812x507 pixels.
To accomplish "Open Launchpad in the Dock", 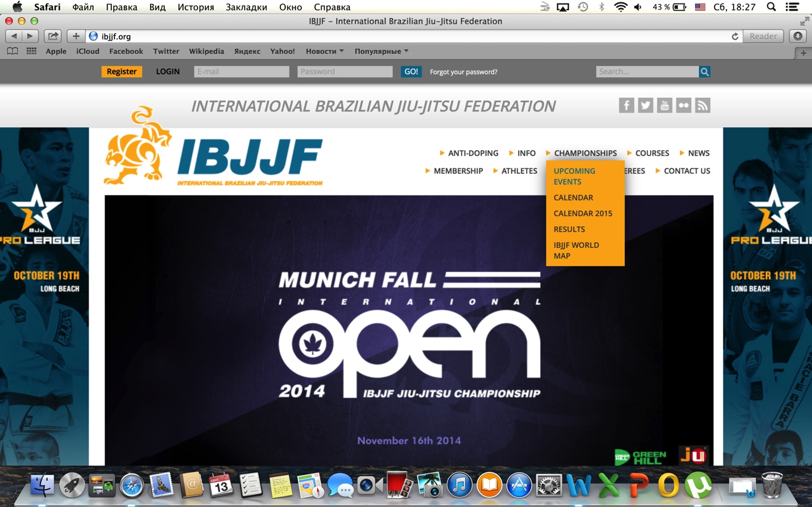I will (x=72, y=486).
